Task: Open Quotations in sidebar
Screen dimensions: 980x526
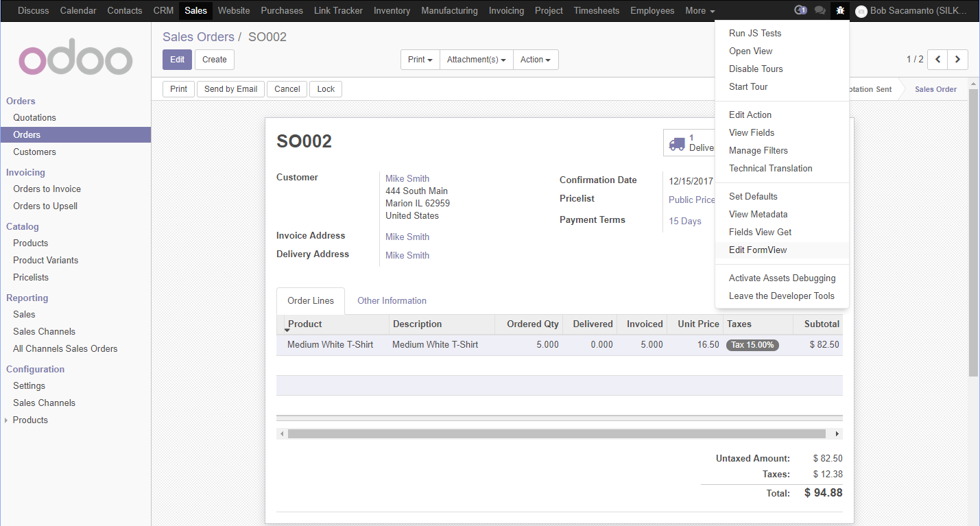Action: [x=34, y=117]
